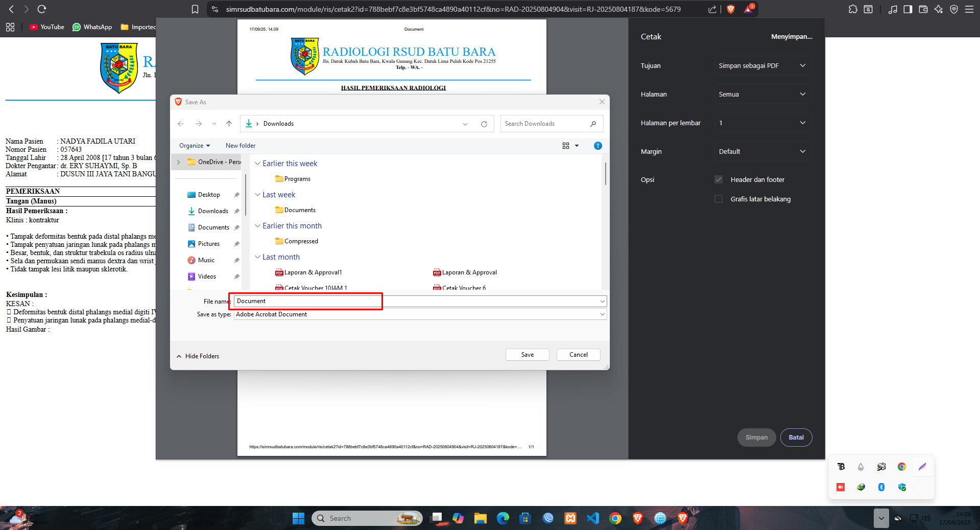Click the Brave Shields lion icon

click(x=731, y=9)
